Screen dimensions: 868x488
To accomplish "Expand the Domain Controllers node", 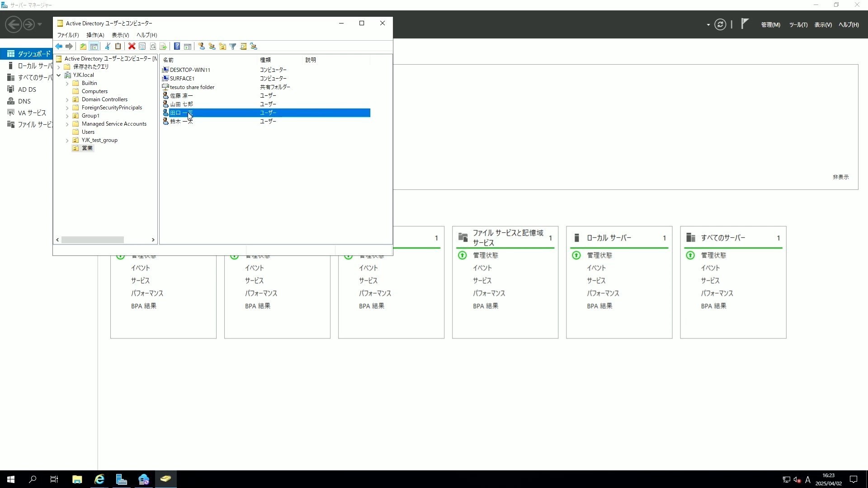I will coord(67,99).
